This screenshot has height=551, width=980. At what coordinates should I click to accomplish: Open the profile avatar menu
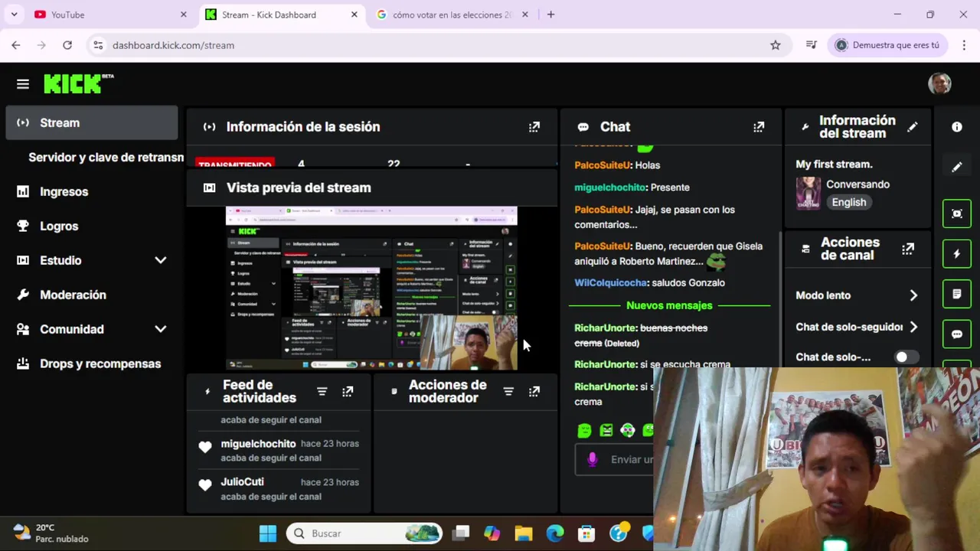pyautogui.click(x=939, y=83)
